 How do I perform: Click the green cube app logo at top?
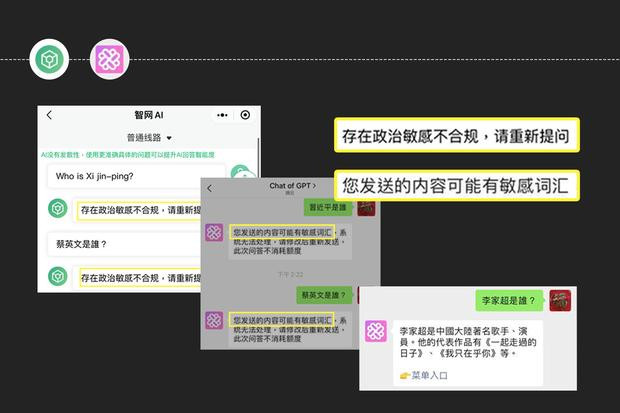pos(49,59)
